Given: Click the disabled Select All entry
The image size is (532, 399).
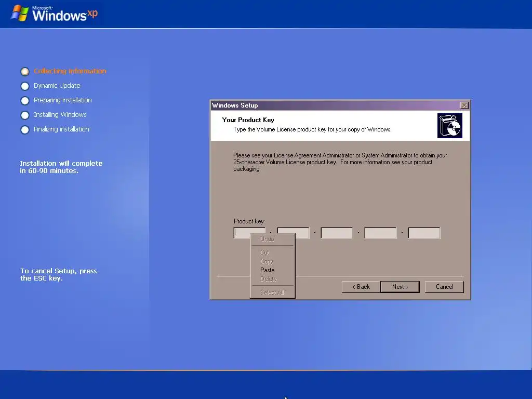Looking at the screenshot, I should coord(272,292).
